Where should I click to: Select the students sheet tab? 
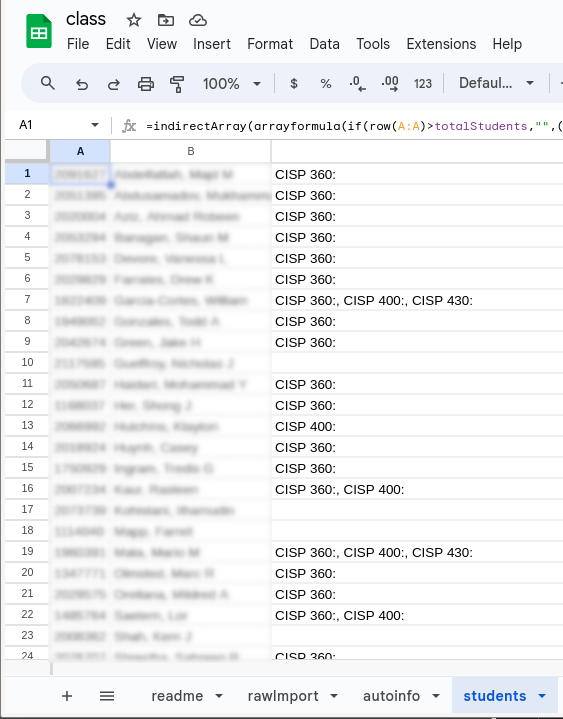click(495, 696)
